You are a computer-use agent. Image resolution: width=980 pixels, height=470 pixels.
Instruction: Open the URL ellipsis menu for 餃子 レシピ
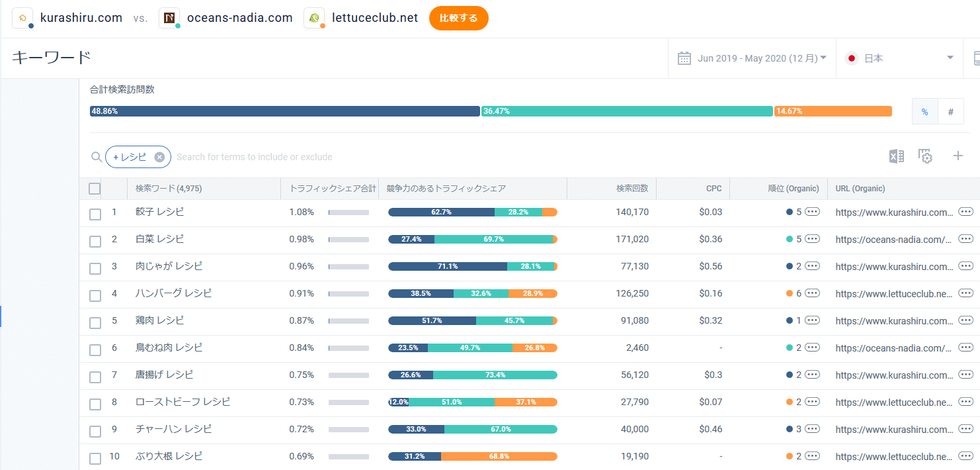tap(965, 212)
